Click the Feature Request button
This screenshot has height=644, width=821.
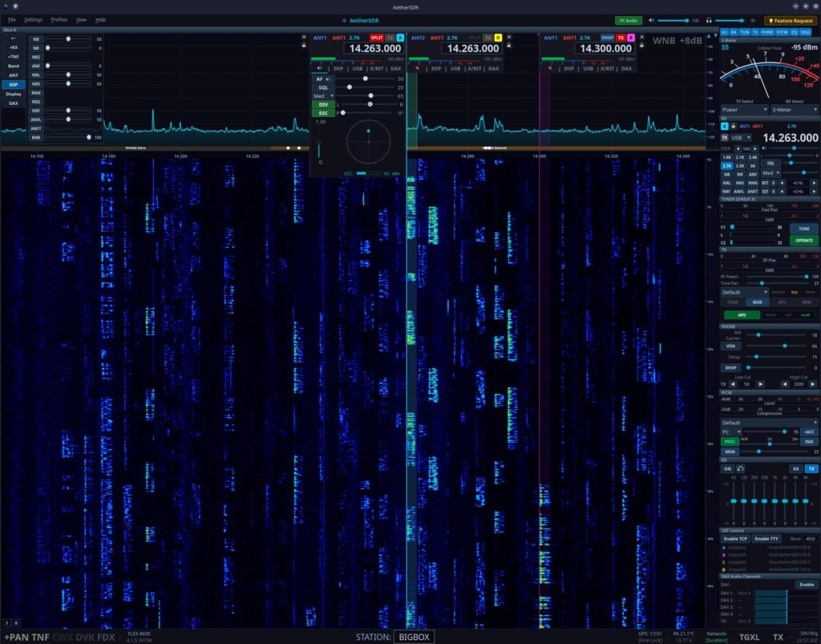(791, 20)
